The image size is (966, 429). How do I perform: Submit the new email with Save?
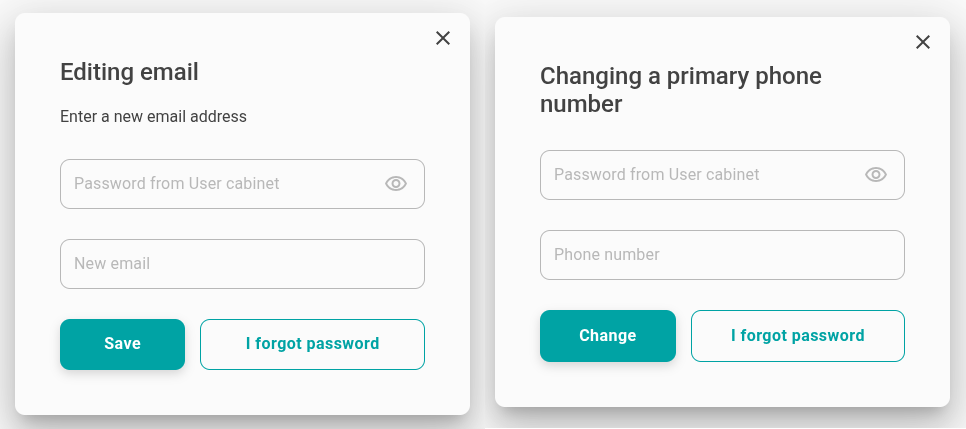tap(122, 344)
